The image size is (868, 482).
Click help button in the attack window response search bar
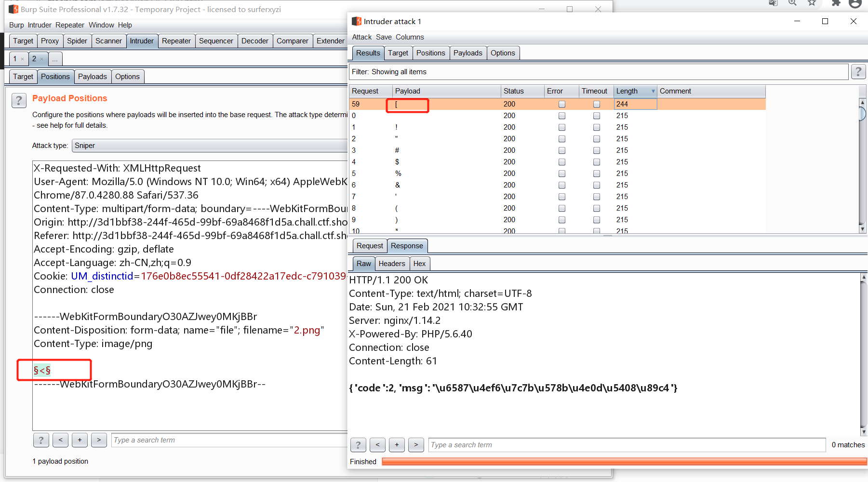pos(358,445)
